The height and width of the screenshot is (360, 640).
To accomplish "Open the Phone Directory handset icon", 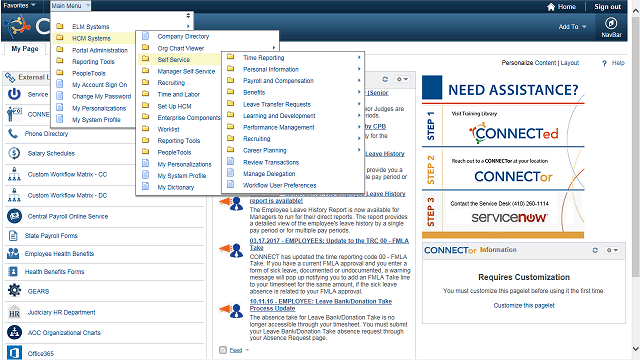I will pos(13,133).
